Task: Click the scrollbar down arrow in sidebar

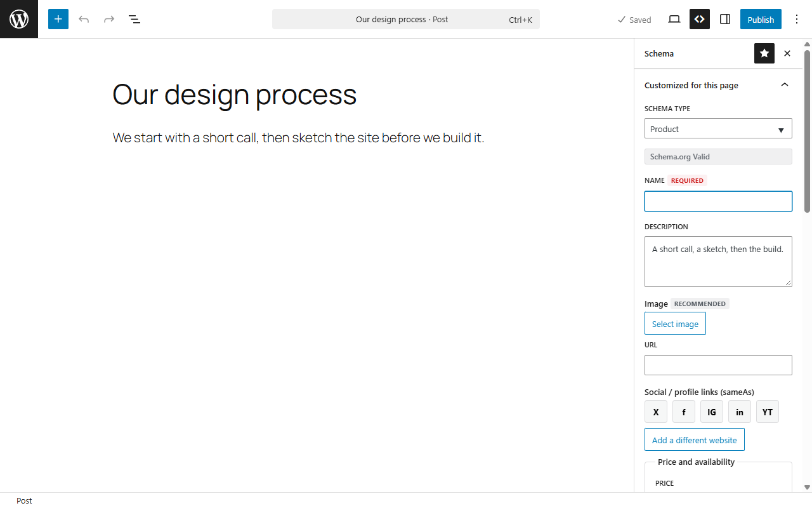Action: [x=807, y=488]
